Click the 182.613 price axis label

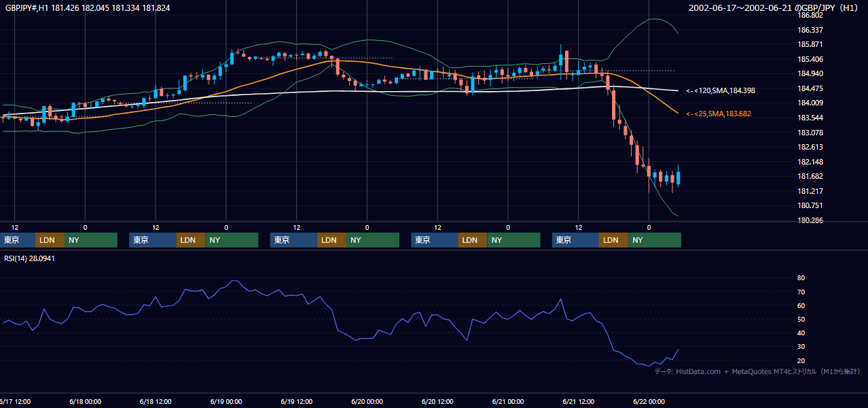click(x=810, y=147)
